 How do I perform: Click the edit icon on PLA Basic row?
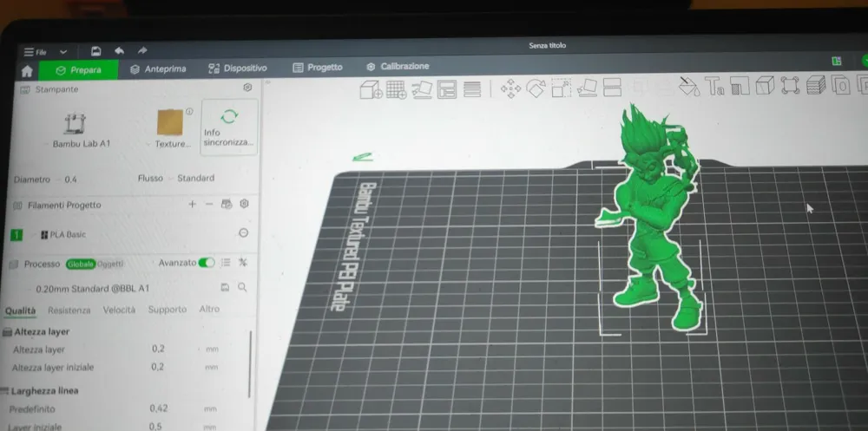coord(243,233)
